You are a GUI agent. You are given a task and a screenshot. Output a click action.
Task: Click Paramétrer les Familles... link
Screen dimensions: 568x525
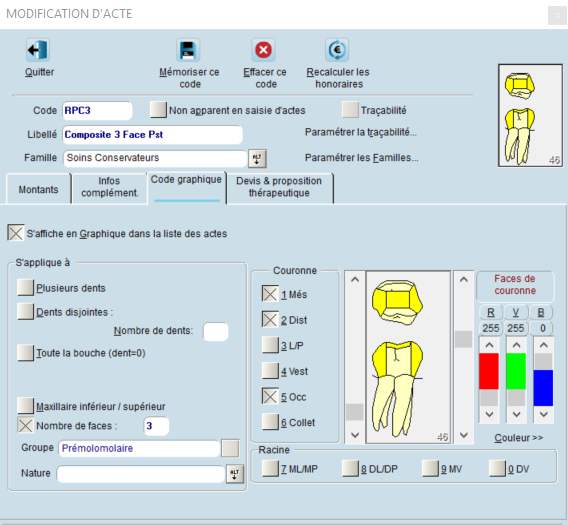(x=362, y=158)
